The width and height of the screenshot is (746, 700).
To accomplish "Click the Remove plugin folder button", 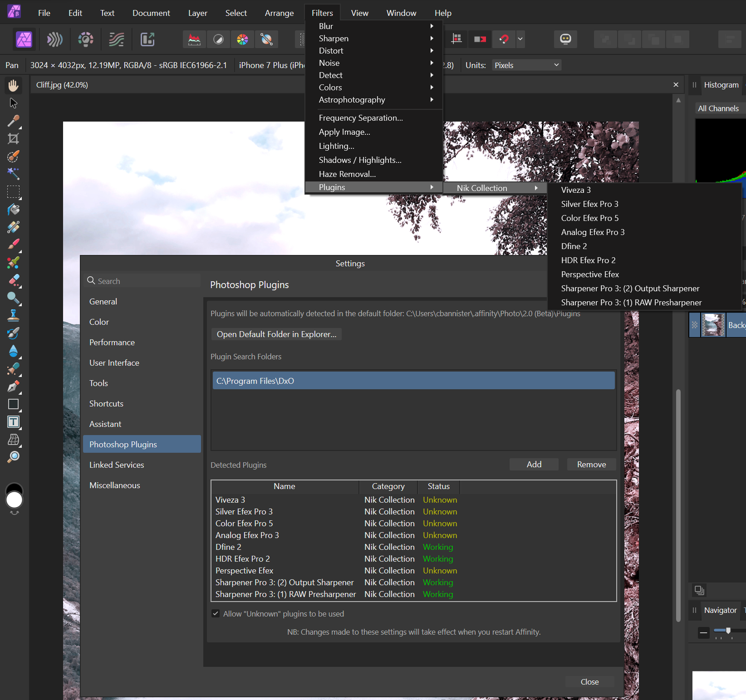I will tap(592, 465).
